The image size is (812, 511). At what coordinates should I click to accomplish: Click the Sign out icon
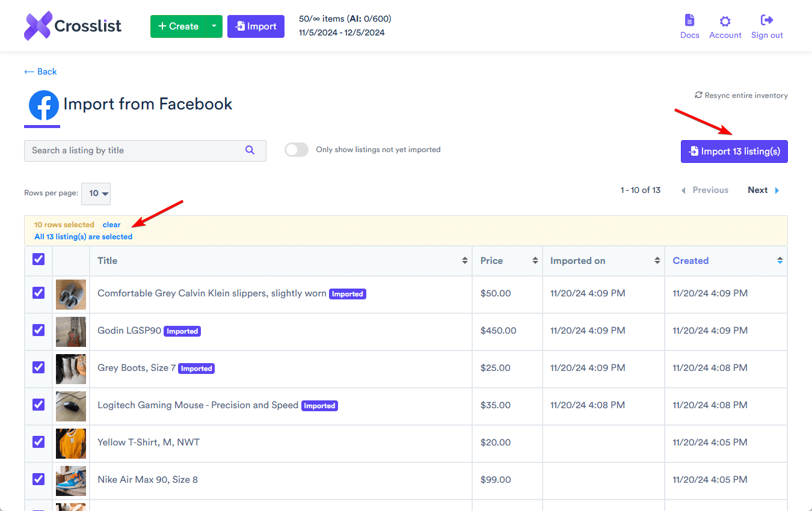click(x=767, y=20)
